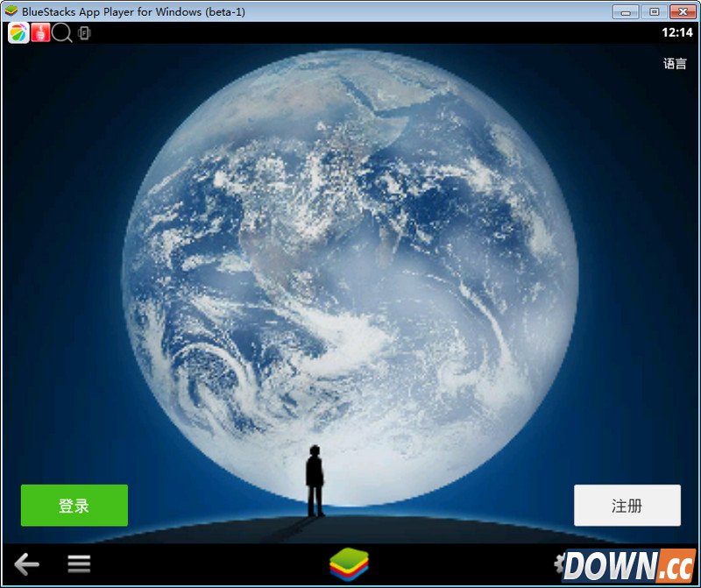701x588 pixels.
Task: Click the red thumbs-up notification icon
Action: [39, 33]
